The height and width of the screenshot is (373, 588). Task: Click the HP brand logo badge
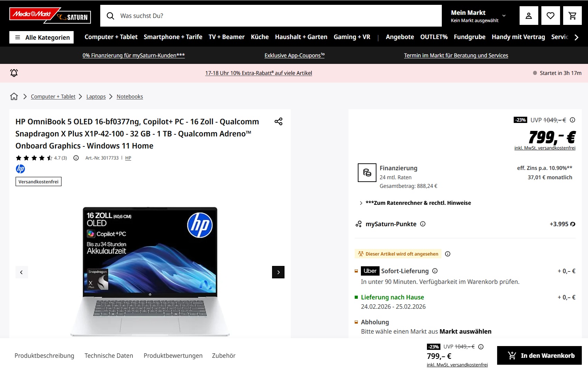pos(20,169)
